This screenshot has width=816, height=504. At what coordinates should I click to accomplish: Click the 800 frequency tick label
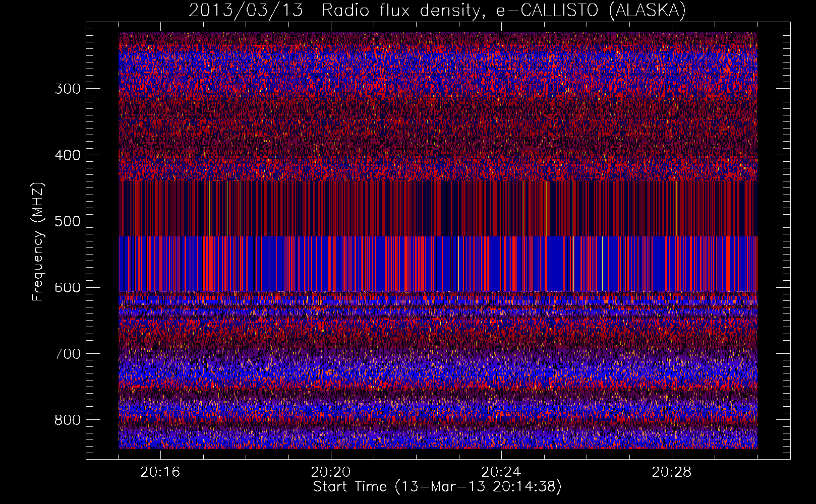click(x=68, y=420)
